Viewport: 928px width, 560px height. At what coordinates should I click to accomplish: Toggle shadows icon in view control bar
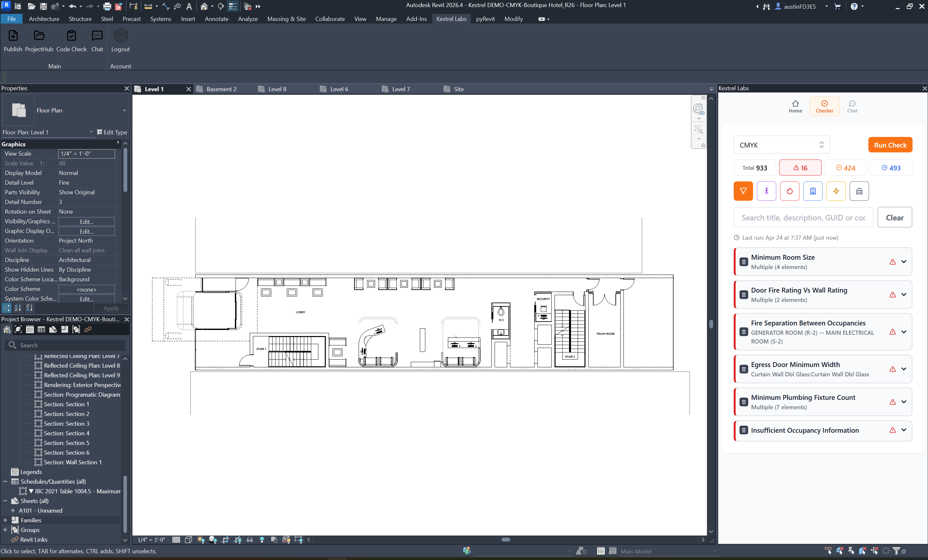(x=213, y=540)
